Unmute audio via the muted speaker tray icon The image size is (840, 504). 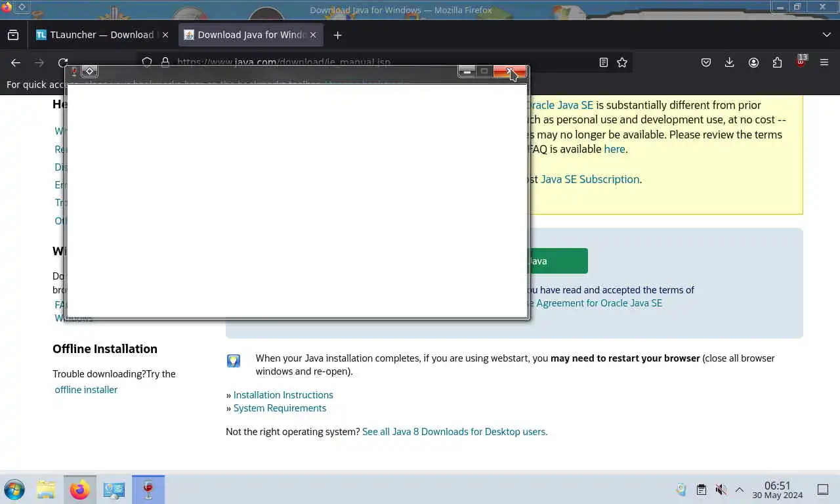pyautogui.click(x=721, y=490)
